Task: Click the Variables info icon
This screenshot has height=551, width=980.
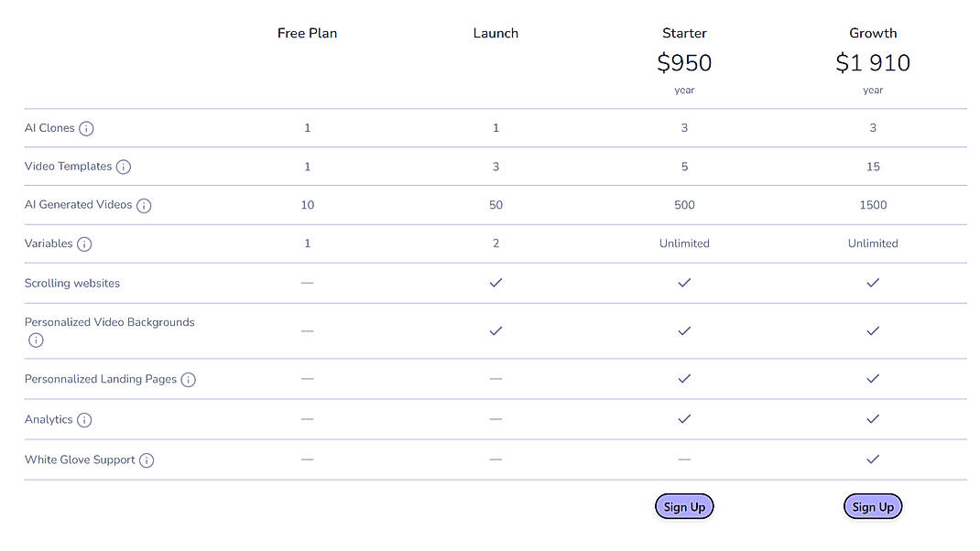Action: [84, 243]
